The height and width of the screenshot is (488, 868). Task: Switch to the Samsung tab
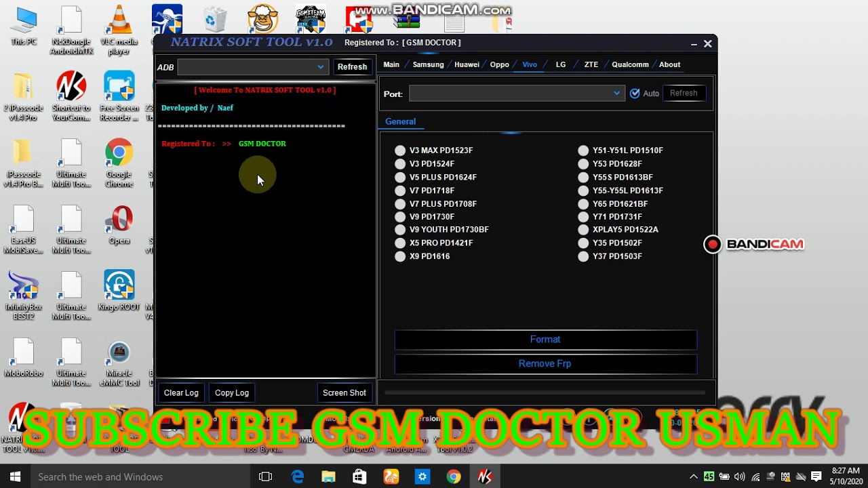click(428, 64)
